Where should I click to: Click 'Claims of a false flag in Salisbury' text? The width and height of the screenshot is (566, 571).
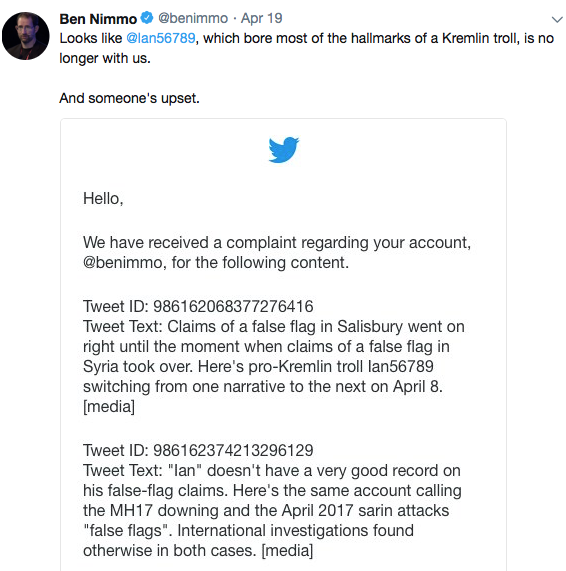coord(250,326)
